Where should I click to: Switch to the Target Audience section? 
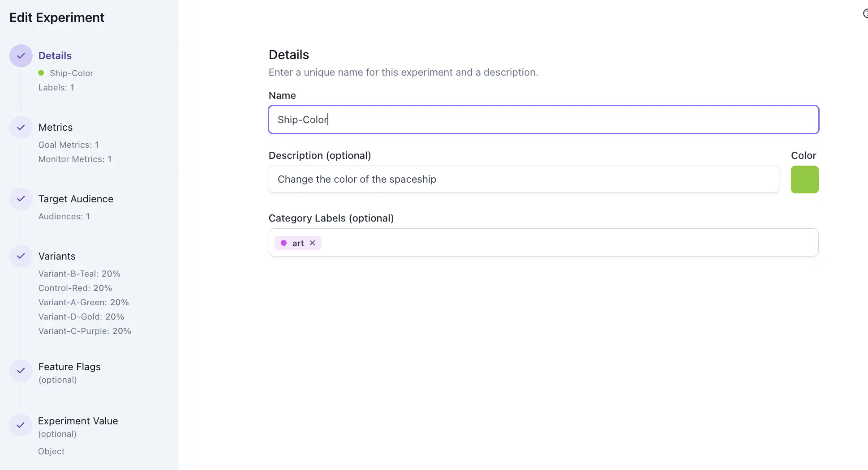[75, 199]
